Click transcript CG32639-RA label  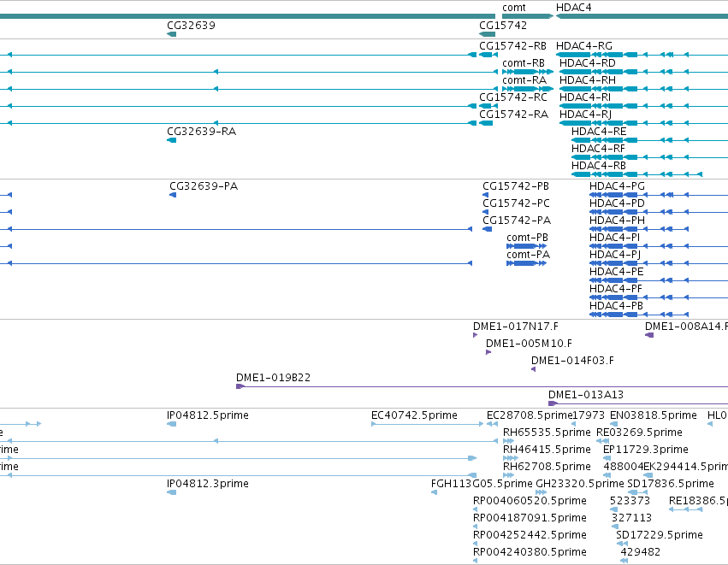tap(202, 132)
